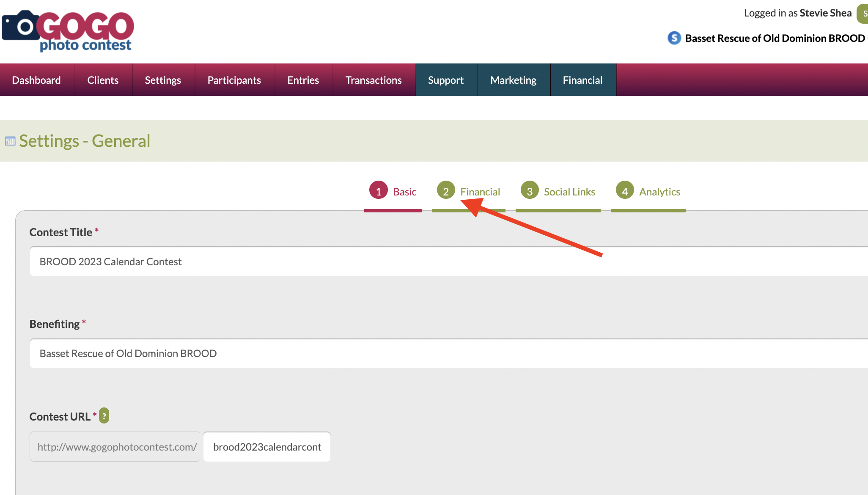
Task: Click the blue S organization badge icon
Action: pyautogui.click(x=674, y=38)
